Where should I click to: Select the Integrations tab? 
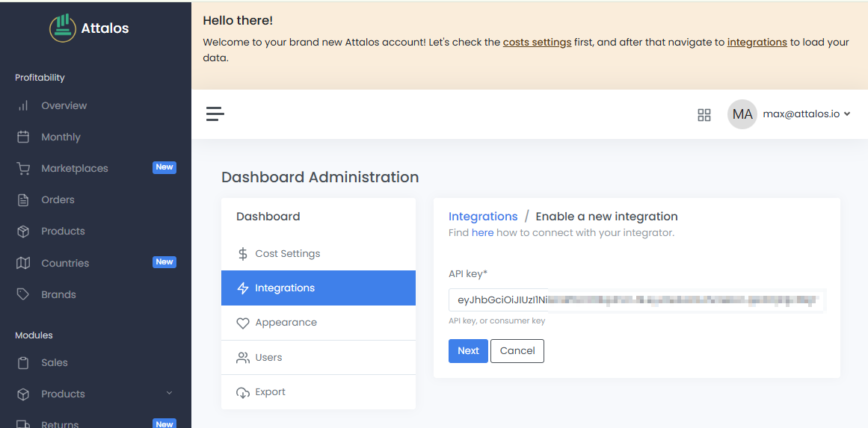click(318, 288)
